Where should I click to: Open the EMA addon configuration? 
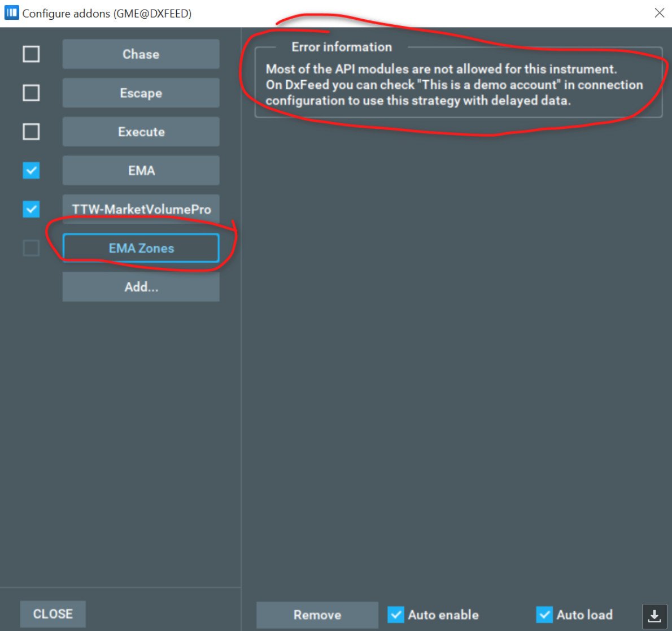[x=141, y=170]
